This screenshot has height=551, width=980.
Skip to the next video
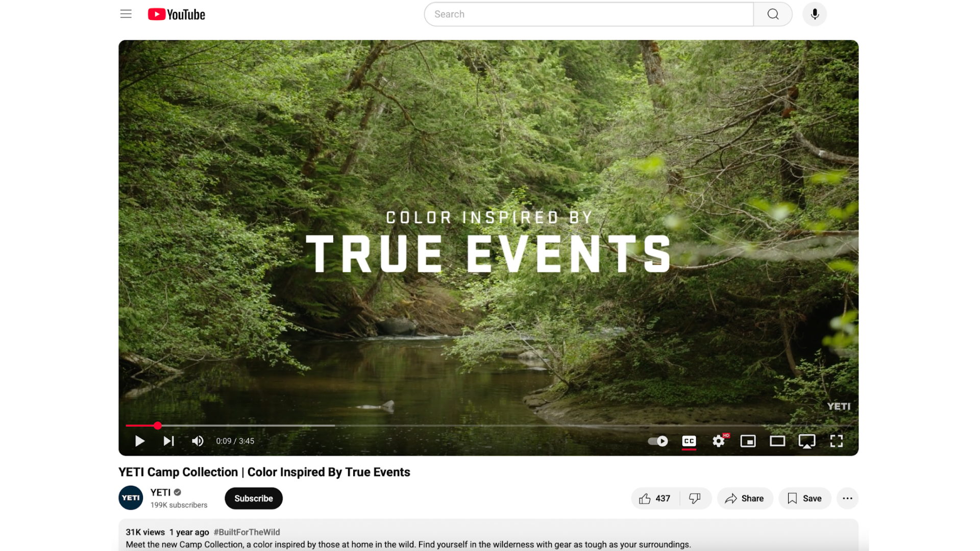168,441
